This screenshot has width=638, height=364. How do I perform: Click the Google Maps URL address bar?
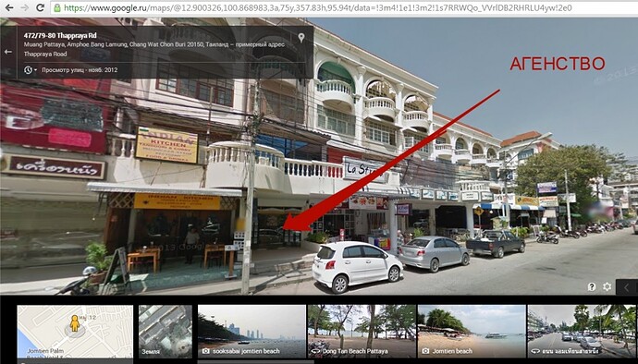342,7
